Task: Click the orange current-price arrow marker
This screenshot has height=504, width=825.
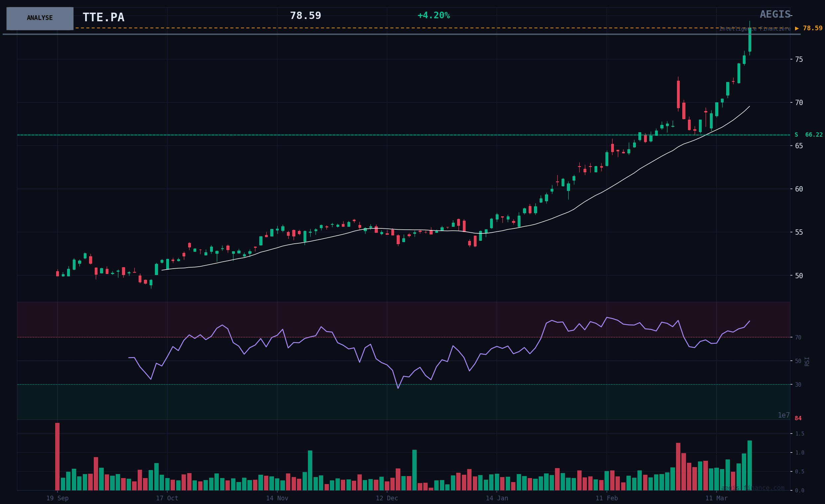Action: point(797,29)
